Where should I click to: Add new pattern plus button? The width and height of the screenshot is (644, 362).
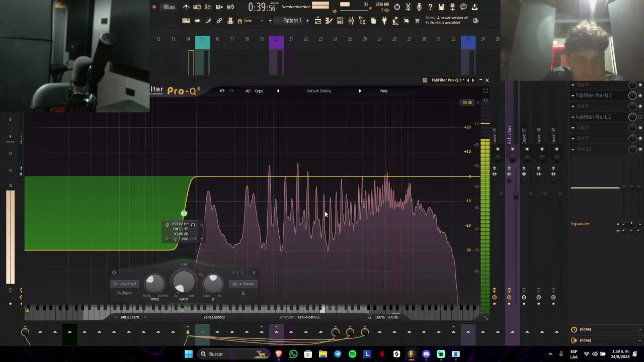(x=307, y=21)
